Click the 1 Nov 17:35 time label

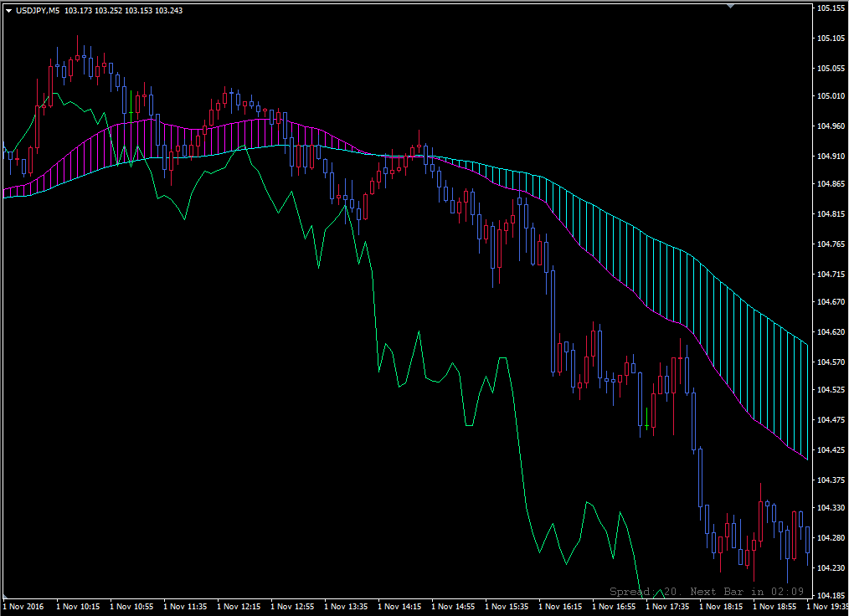pos(667,606)
